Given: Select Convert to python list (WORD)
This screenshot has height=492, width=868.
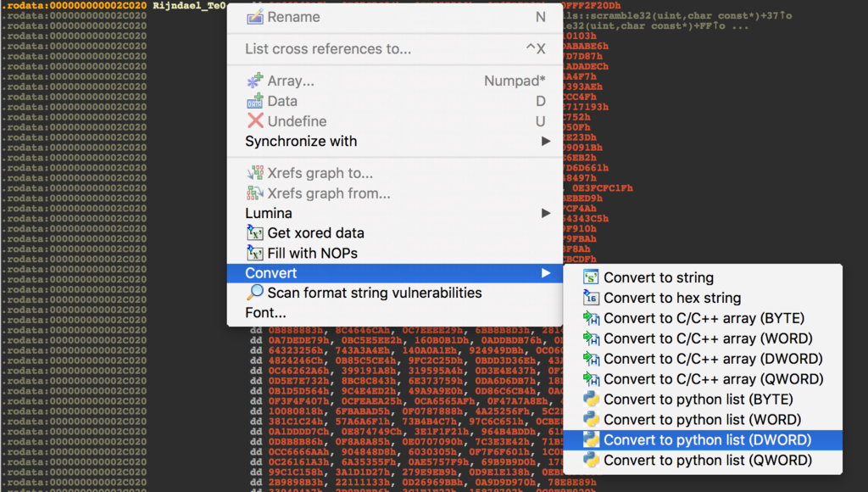Looking at the screenshot, I should coord(703,419).
